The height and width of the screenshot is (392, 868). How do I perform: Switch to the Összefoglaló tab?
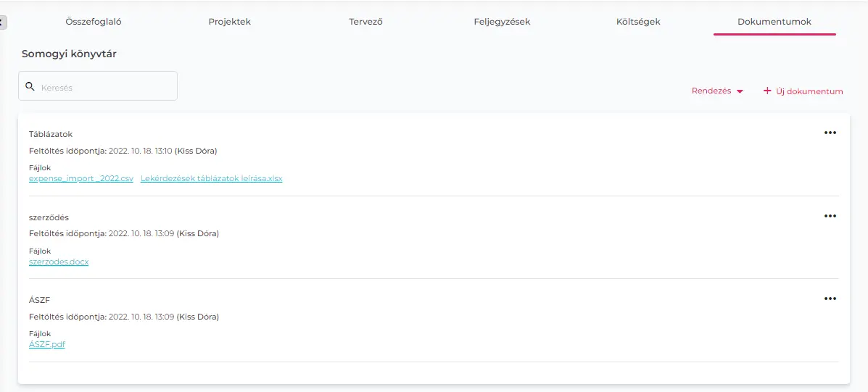tap(94, 22)
